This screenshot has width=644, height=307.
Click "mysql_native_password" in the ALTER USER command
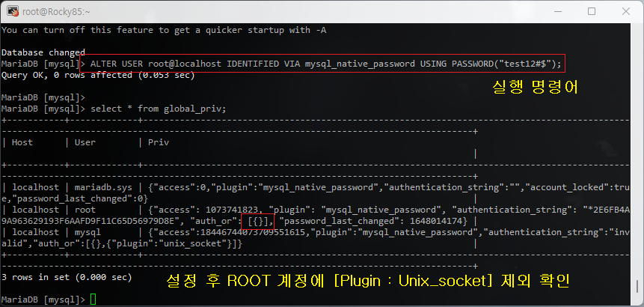point(360,64)
